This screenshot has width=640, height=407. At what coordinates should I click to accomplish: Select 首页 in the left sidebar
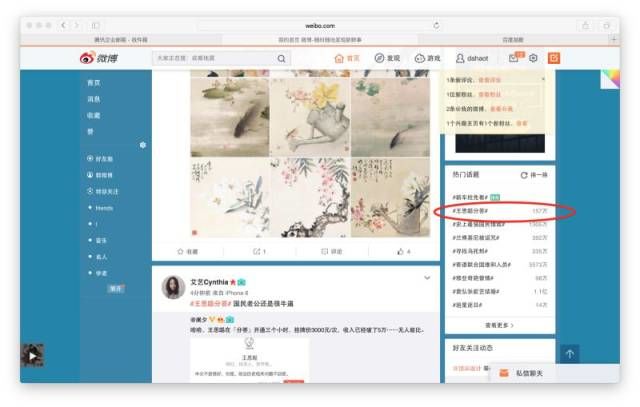coord(93,83)
